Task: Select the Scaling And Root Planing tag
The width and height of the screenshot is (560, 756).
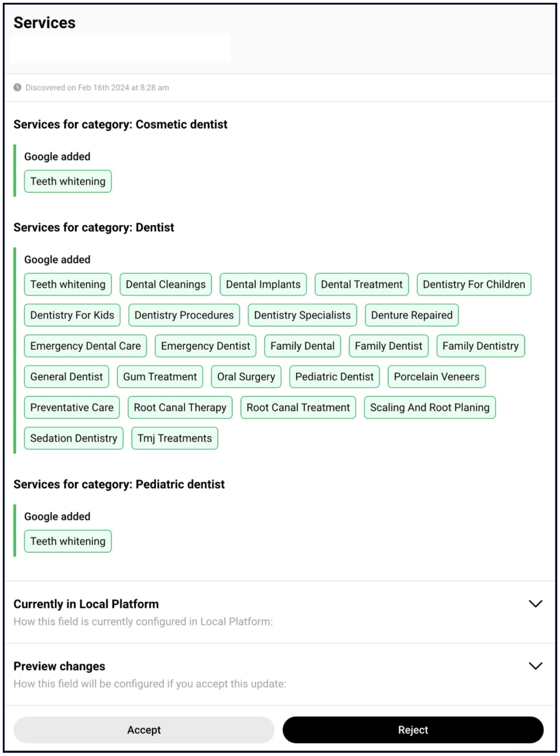Action: click(429, 408)
